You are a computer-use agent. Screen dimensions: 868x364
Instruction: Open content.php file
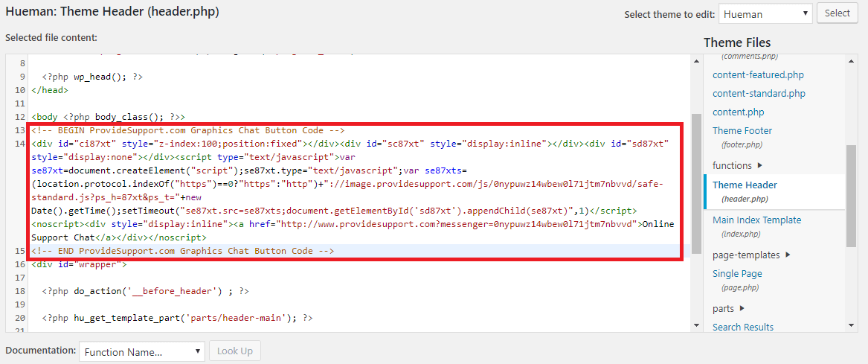click(x=738, y=112)
